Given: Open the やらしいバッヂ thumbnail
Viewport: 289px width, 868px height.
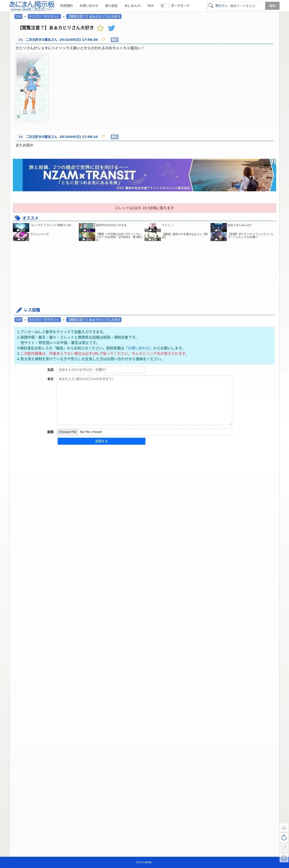Looking at the screenshot, I should (21, 237).
